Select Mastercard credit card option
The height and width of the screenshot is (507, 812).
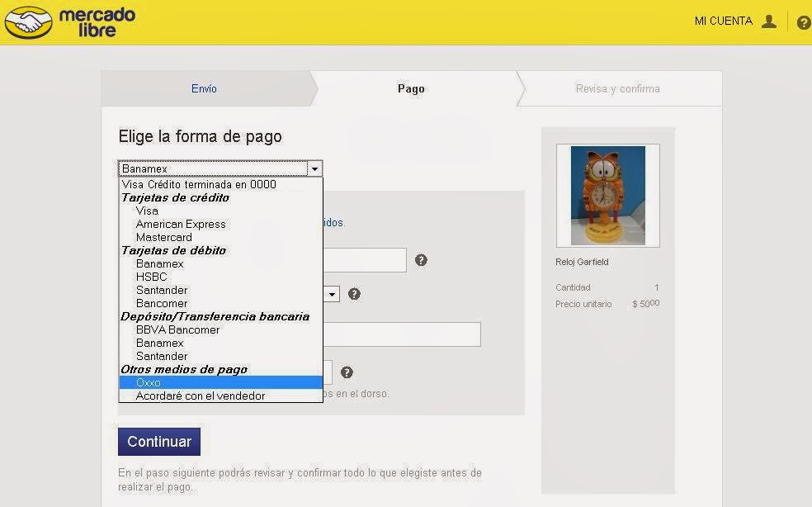(163, 238)
